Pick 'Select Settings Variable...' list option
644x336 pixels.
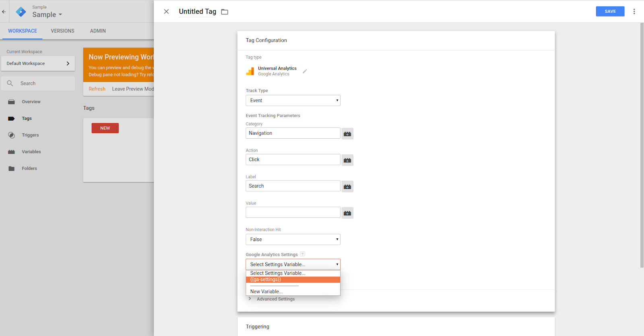293,273
